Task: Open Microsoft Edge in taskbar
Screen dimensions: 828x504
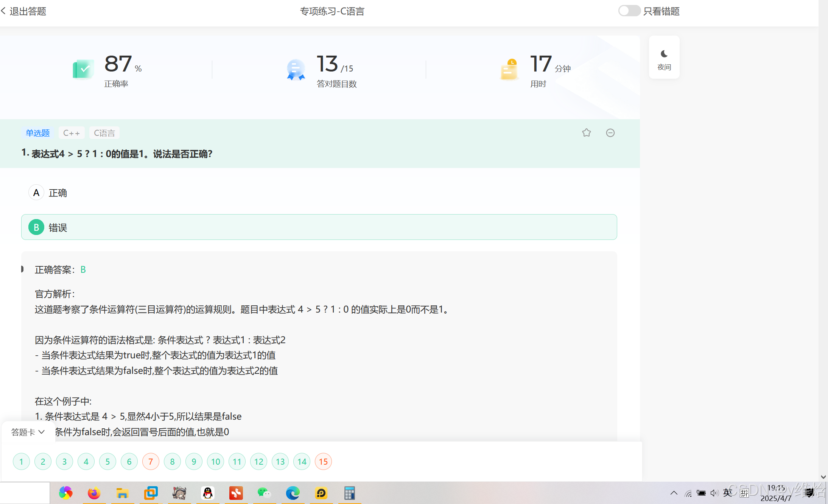Action: 293,493
